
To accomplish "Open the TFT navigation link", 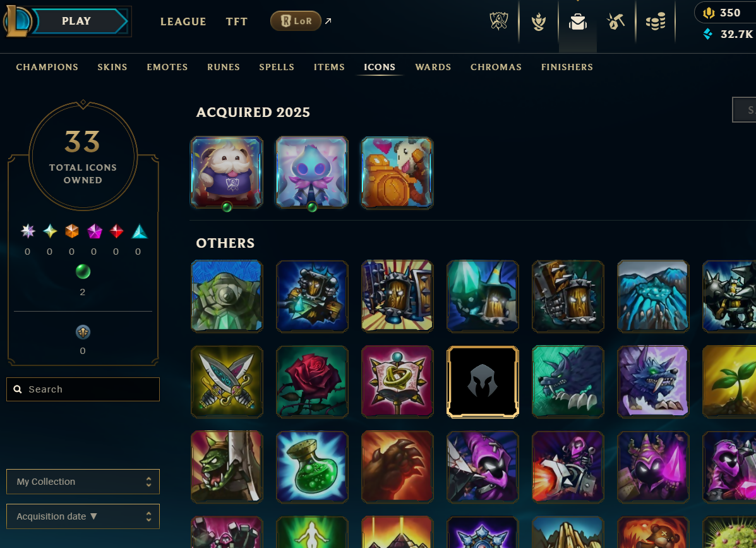I will (x=236, y=21).
